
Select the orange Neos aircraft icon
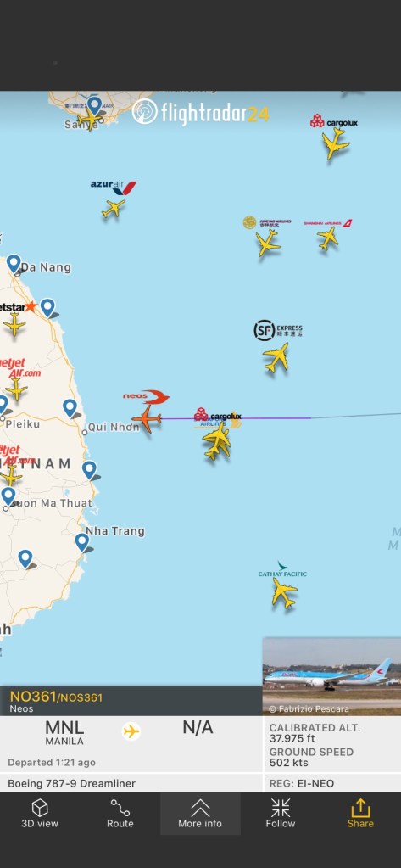click(x=147, y=418)
